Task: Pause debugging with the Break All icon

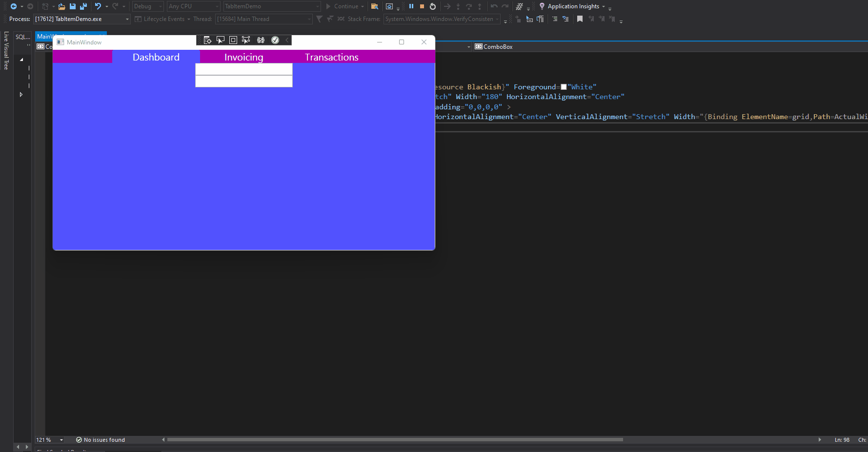Action: [411, 6]
